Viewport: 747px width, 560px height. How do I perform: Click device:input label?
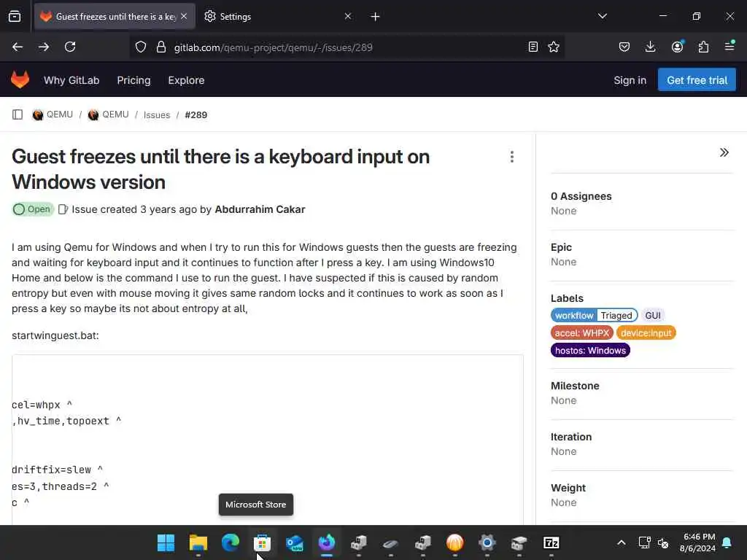pos(646,332)
